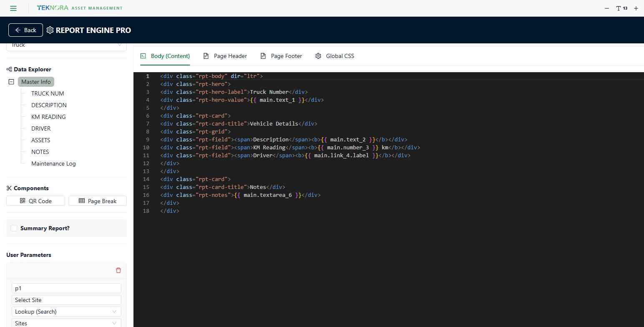Click the main.number_3 template expression
Viewport: 644px width, 327px height.
click(348, 148)
